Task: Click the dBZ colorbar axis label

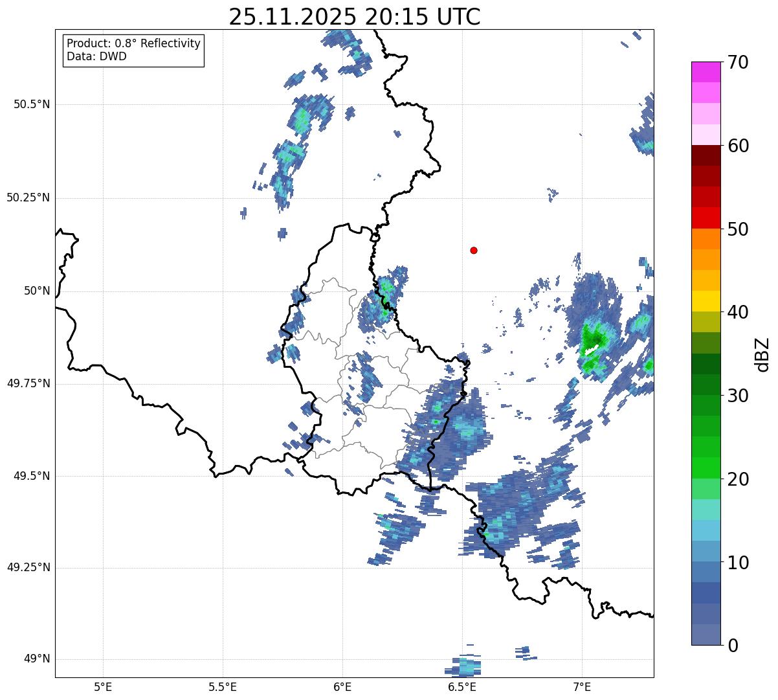Action: click(763, 354)
